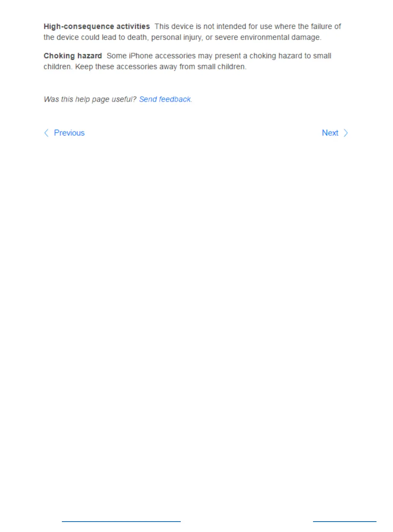Go to the Previous help page

[69, 133]
